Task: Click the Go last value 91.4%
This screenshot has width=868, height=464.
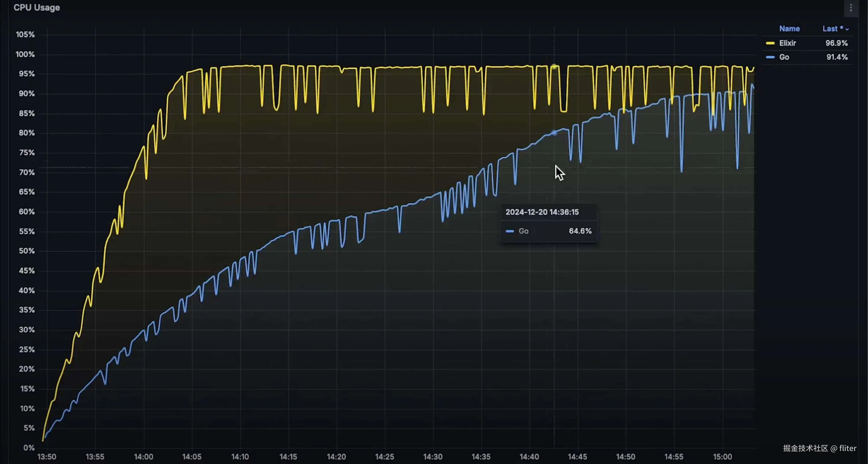Action: (x=837, y=57)
